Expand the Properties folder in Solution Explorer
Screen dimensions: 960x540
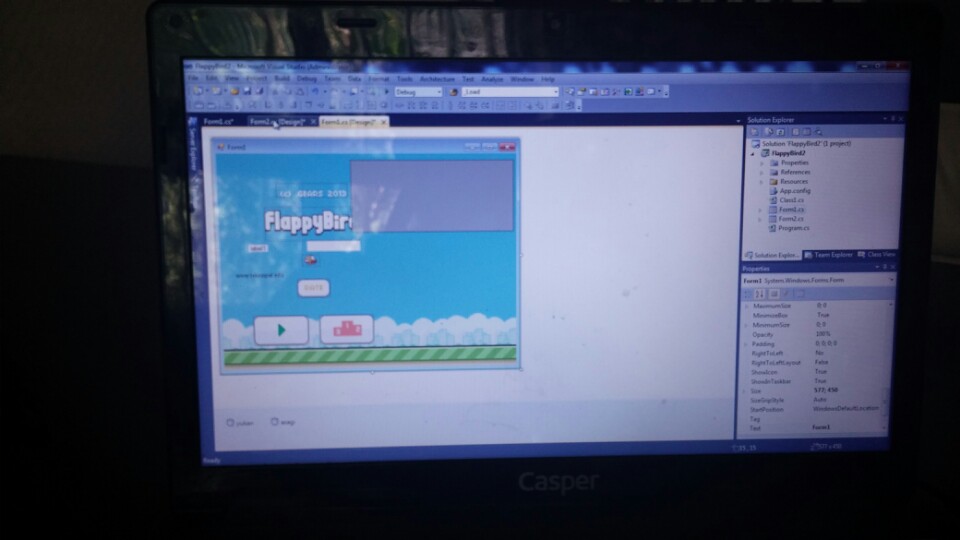(x=762, y=163)
